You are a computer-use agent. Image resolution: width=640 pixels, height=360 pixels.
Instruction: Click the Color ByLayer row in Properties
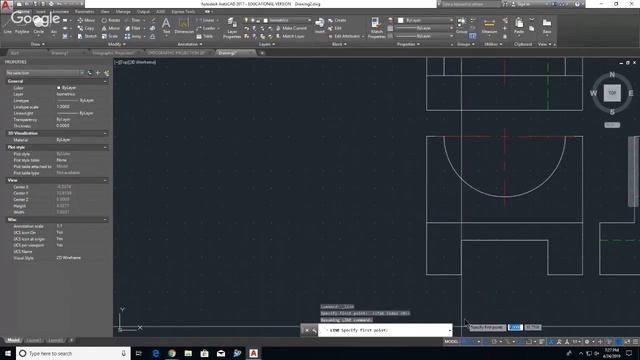pyautogui.click(x=57, y=88)
